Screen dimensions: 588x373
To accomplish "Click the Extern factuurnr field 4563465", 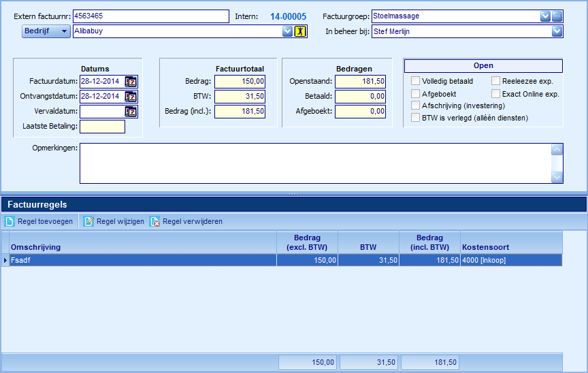I will click(151, 16).
